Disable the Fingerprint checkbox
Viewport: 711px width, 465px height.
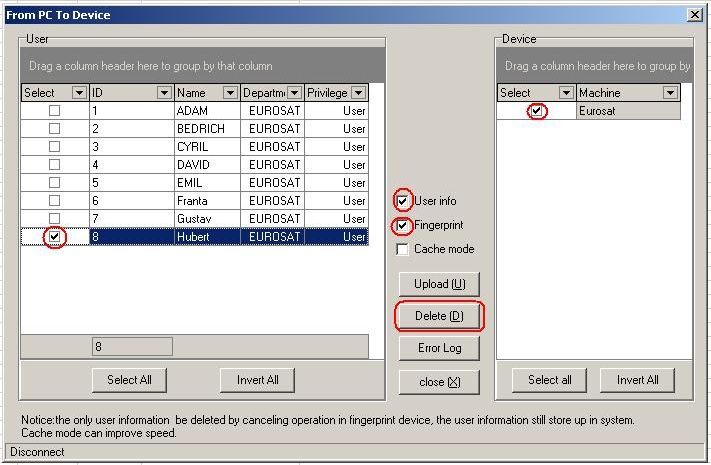403,225
